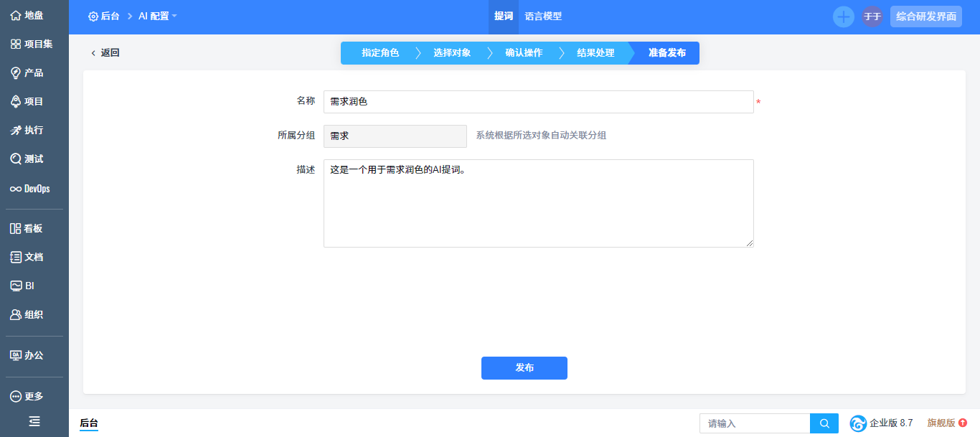Select the 提词 tab
The image size is (980, 437).
[x=504, y=16]
